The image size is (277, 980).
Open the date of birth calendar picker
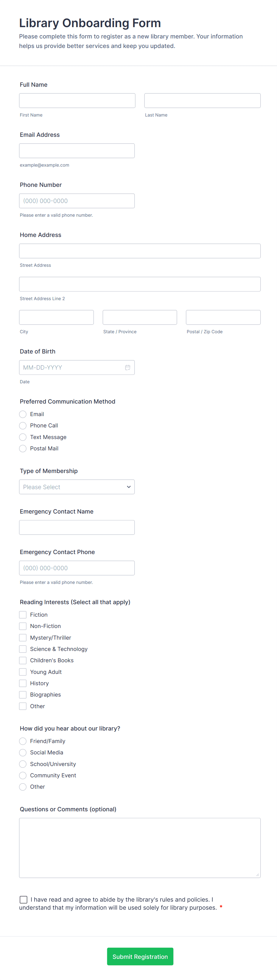click(x=128, y=368)
